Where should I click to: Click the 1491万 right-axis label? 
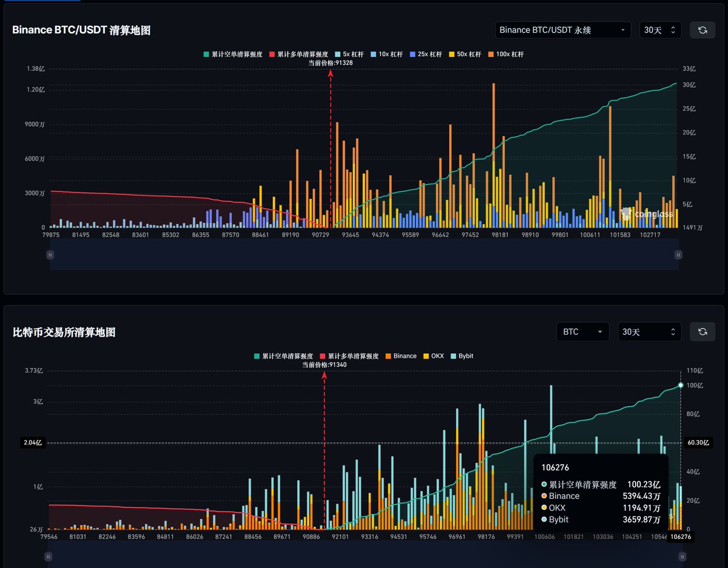pos(693,228)
